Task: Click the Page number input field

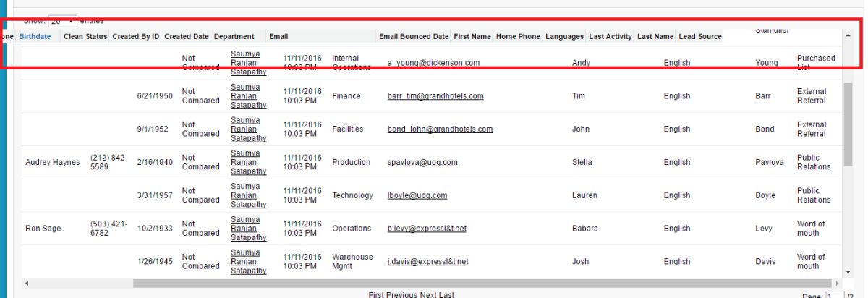Action: pyautogui.click(x=835, y=294)
